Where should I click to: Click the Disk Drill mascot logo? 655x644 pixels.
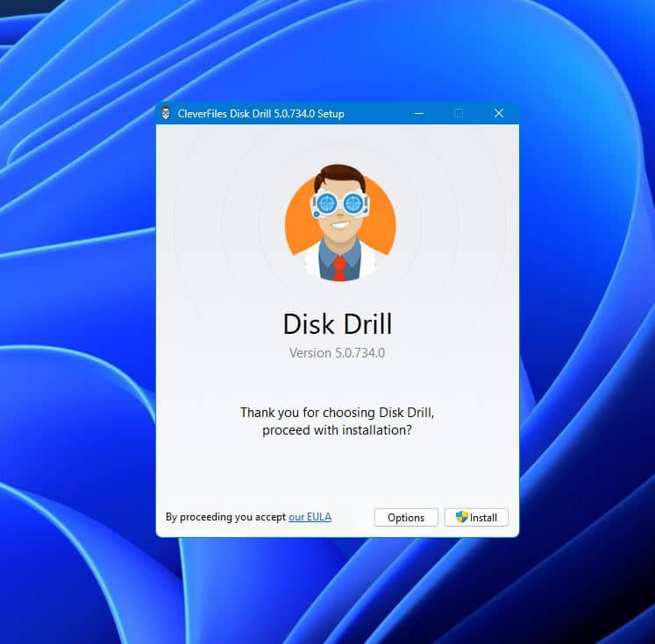click(x=340, y=223)
